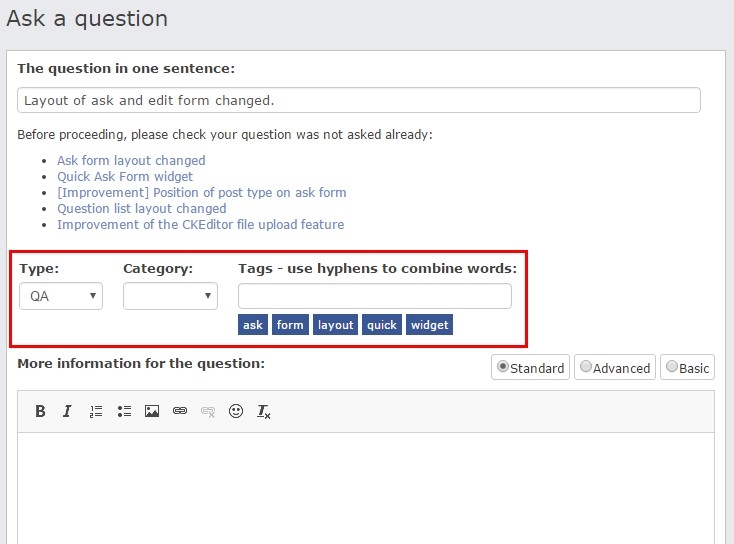The height and width of the screenshot is (544, 734).
Task: Add the 'layout' suggested tag
Action: 336,325
